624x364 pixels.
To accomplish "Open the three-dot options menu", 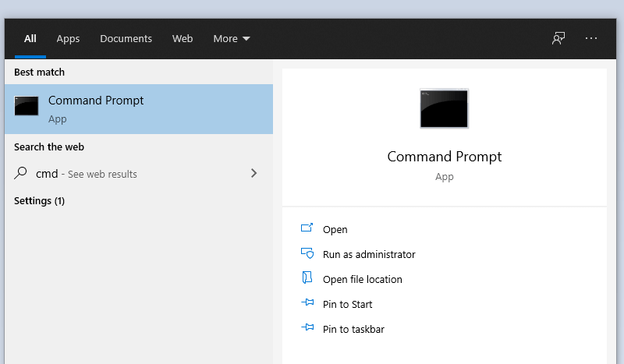I will [591, 38].
